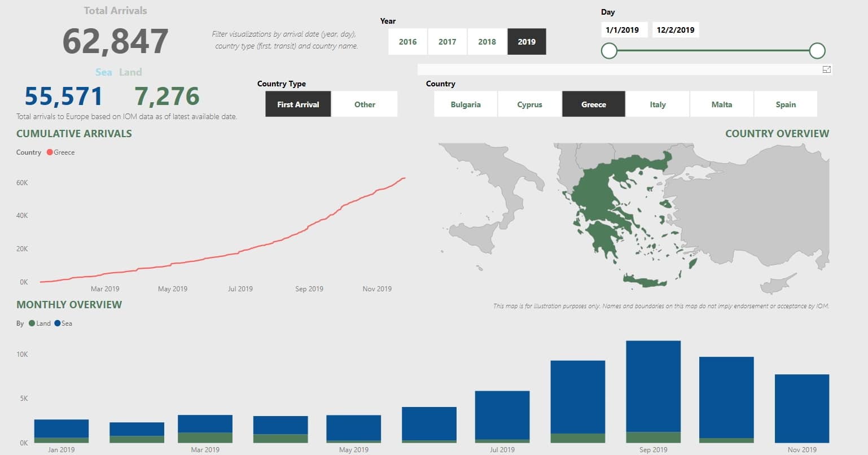Click Jun 2019 Sea bar in monthly chart

(x=429, y=424)
